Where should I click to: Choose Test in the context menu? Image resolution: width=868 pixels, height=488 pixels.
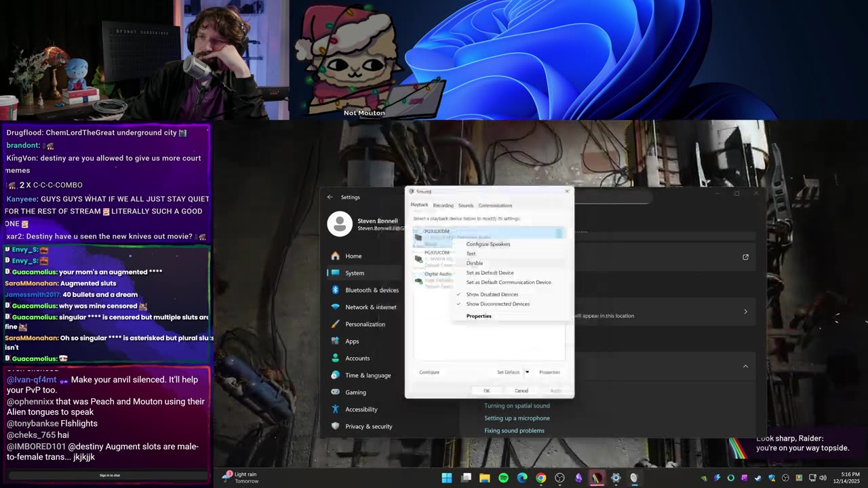471,253
